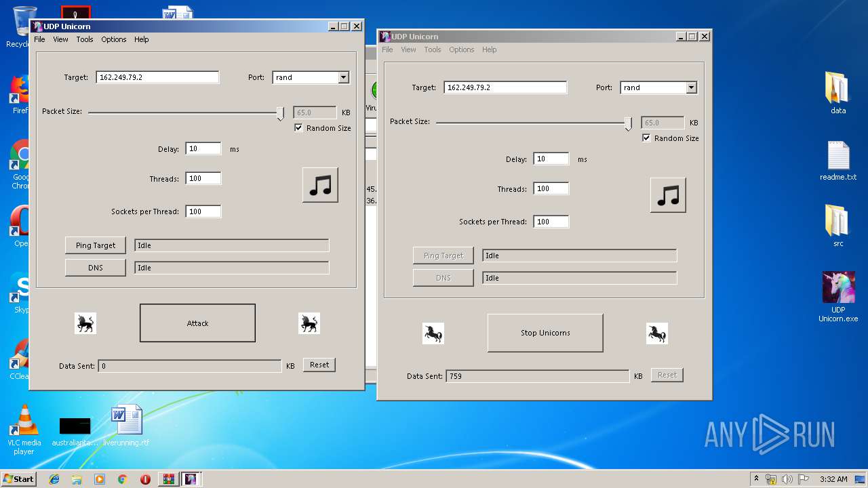868x488 pixels.
Task: Click the music note button in right UDP Unicorn window
Action: (x=668, y=195)
